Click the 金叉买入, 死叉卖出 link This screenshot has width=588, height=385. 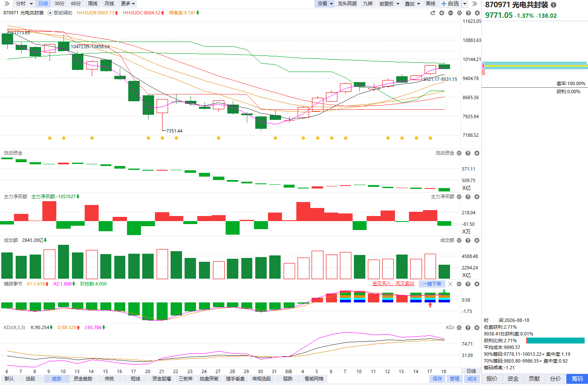coord(393,283)
